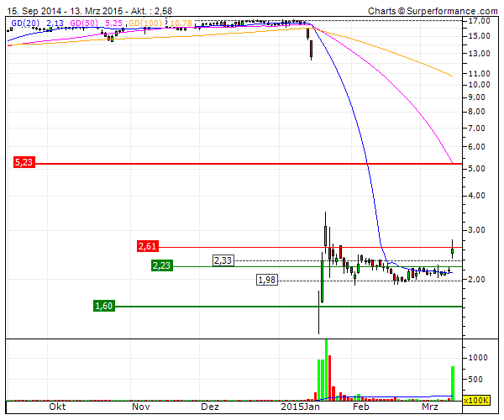This screenshot has width=504, height=420.
Task: Select Nov on the time axis
Action: pos(139,407)
